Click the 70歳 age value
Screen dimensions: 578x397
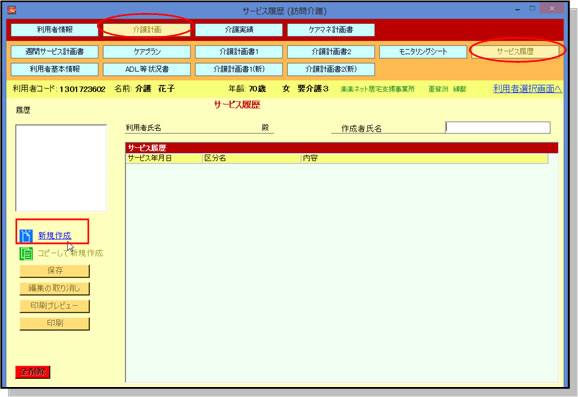coord(257,88)
